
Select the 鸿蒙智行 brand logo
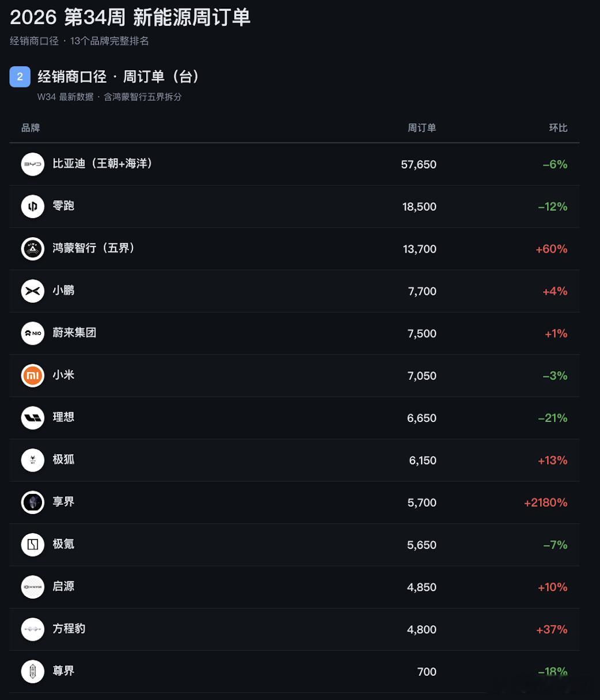coord(33,249)
